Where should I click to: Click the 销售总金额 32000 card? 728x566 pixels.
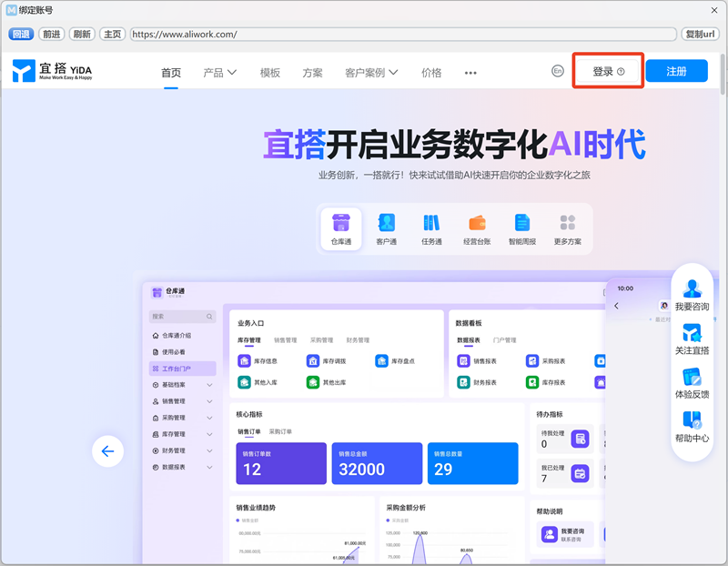[377, 463]
